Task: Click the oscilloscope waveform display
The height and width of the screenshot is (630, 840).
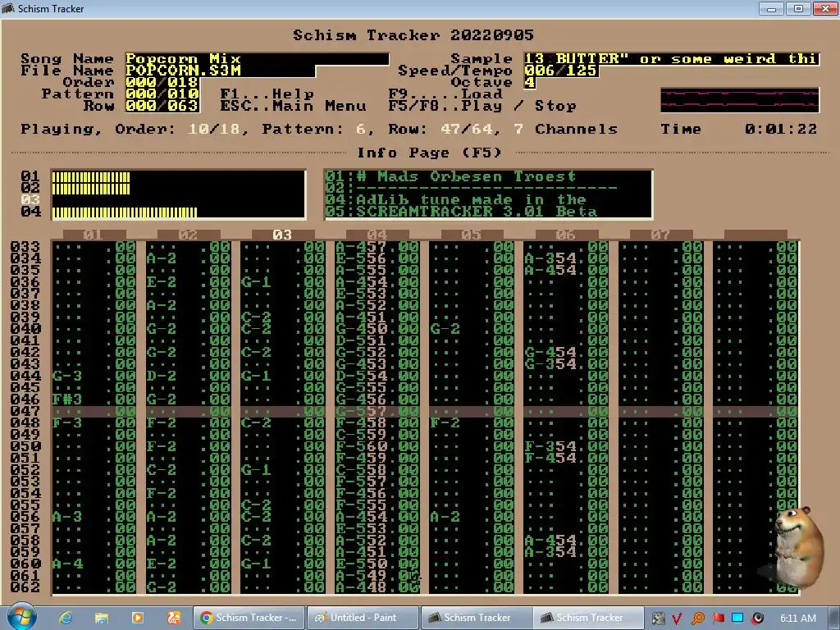Action: pyautogui.click(x=740, y=100)
